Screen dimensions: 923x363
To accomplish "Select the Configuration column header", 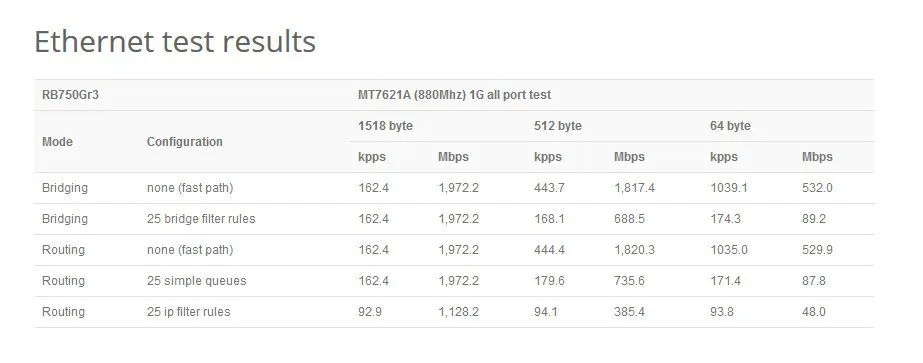I will tap(185, 142).
